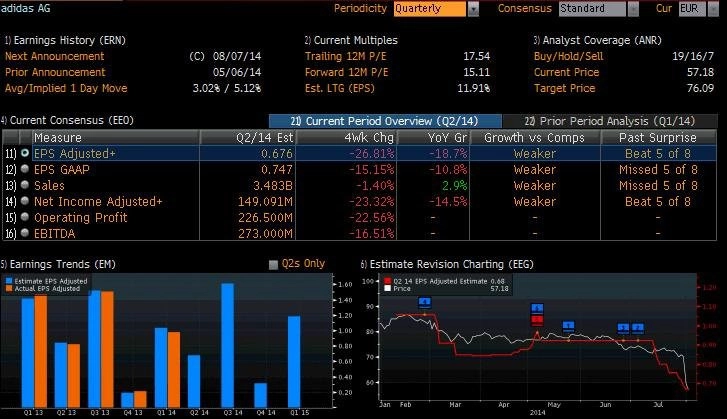Click the Past Surprise column header
Screen dimensions: 727x419
click(x=658, y=138)
